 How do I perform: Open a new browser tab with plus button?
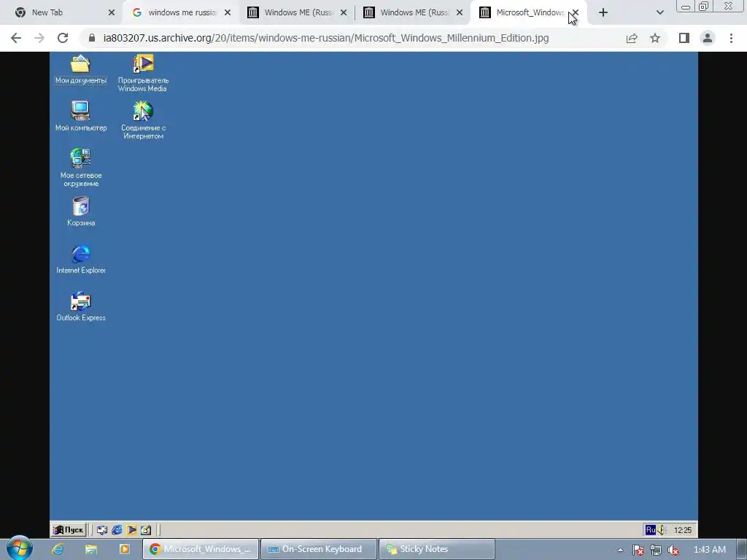(x=603, y=13)
